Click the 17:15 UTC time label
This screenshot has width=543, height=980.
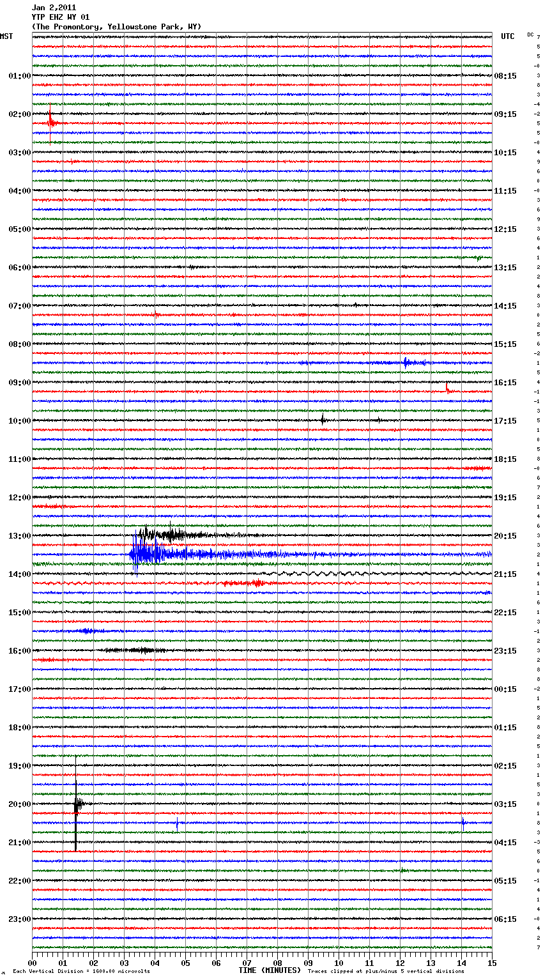tap(505, 421)
